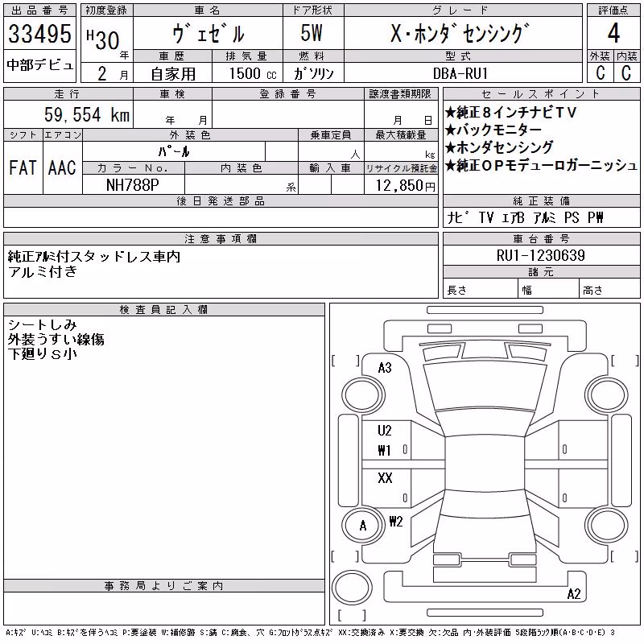Click inspector note シートしみ
644x644 pixels.
tap(43, 325)
